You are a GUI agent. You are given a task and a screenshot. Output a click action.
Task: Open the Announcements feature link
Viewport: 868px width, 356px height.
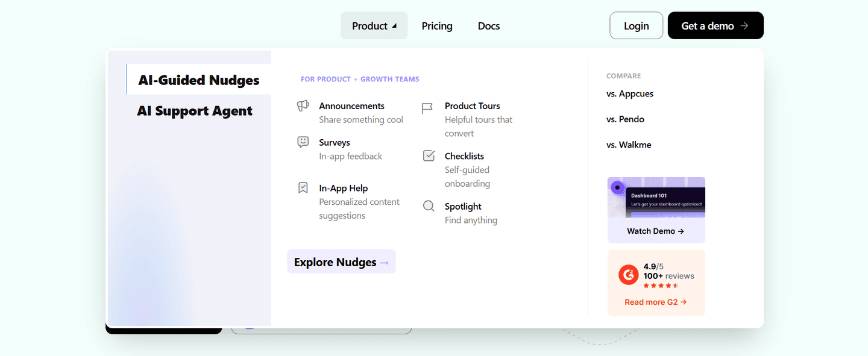tap(351, 106)
